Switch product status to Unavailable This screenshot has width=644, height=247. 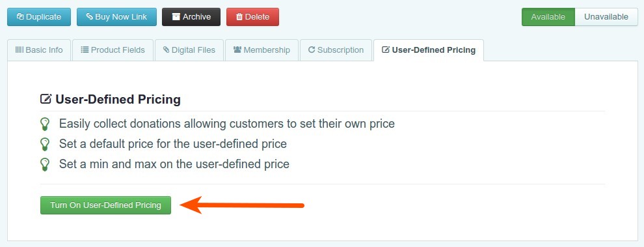606,17
